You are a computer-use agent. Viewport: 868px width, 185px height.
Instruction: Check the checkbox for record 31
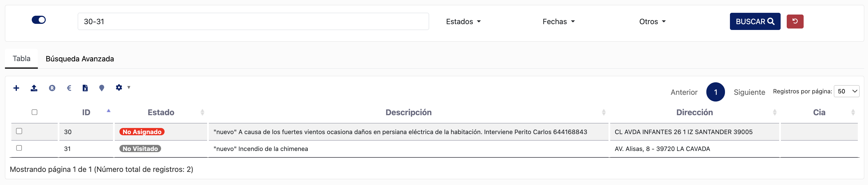(x=19, y=148)
